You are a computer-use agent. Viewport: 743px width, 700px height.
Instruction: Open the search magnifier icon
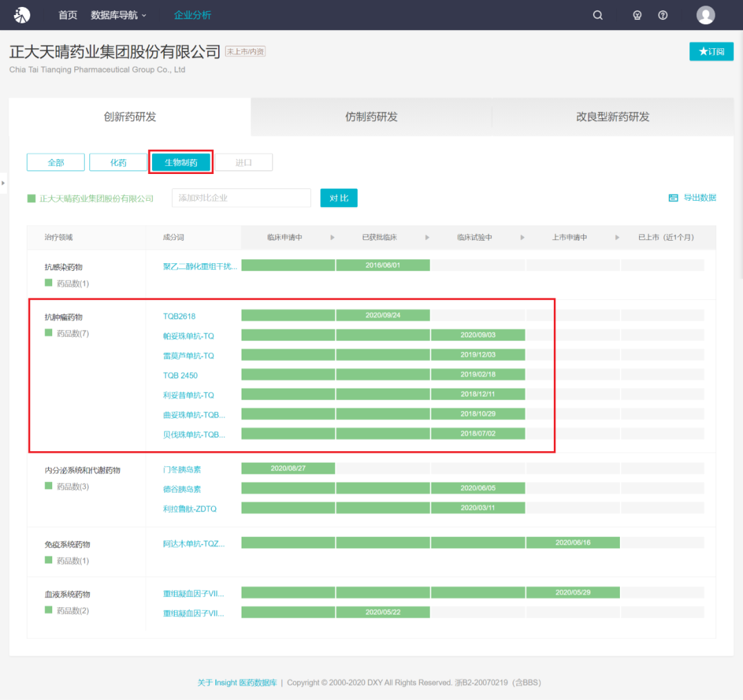tap(598, 15)
